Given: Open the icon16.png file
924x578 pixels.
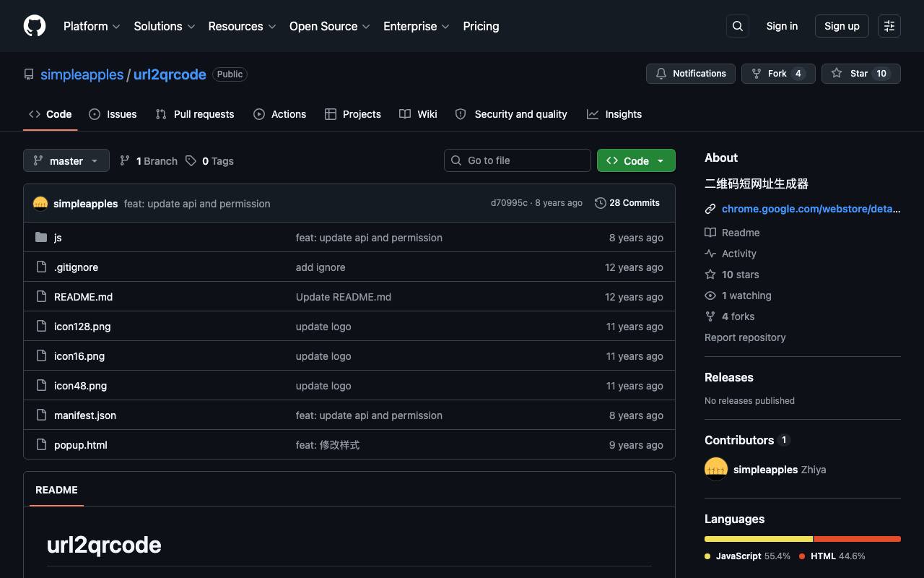Looking at the screenshot, I should [79, 356].
